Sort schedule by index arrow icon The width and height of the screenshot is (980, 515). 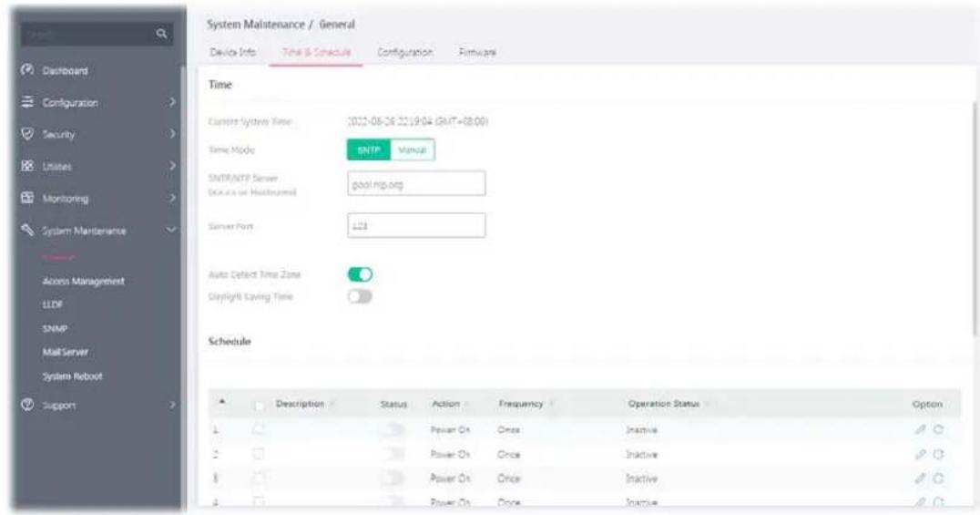222,402
